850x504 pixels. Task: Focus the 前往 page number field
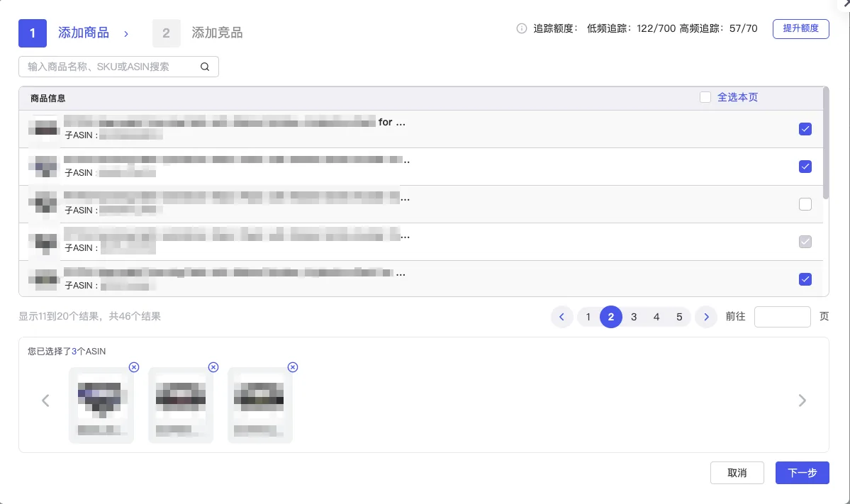(782, 316)
